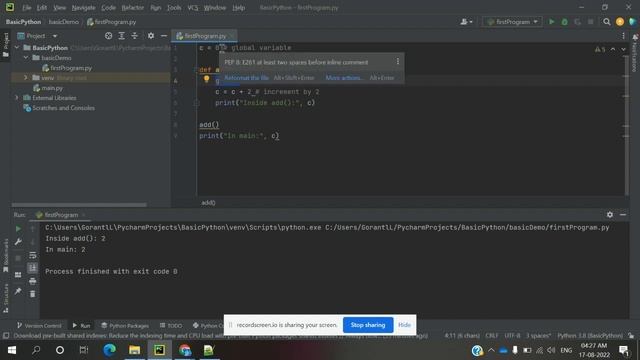
Task: Click the warnings count indicator
Action: coord(600,49)
